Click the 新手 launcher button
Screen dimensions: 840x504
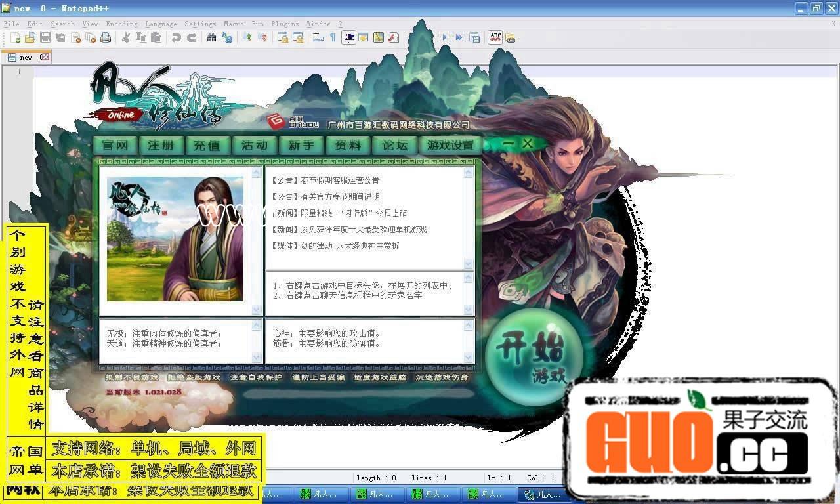coord(301,145)
